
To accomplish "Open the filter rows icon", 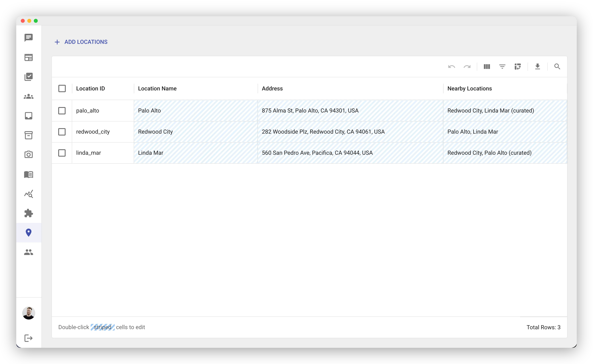I will click(502, 66).
